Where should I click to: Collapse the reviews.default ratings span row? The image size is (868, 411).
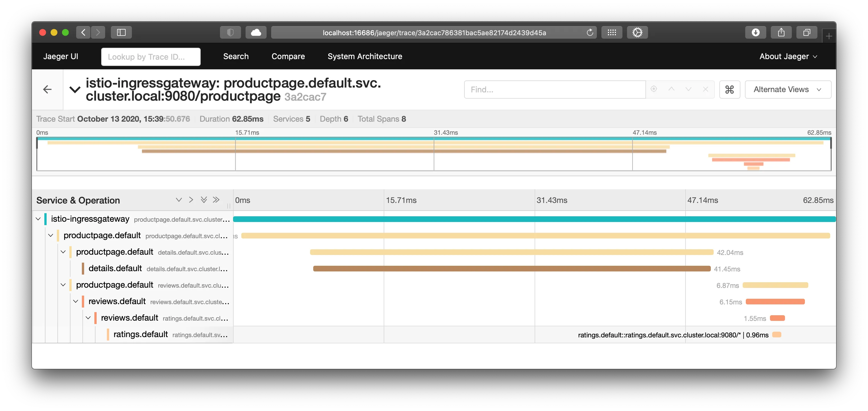88,318
